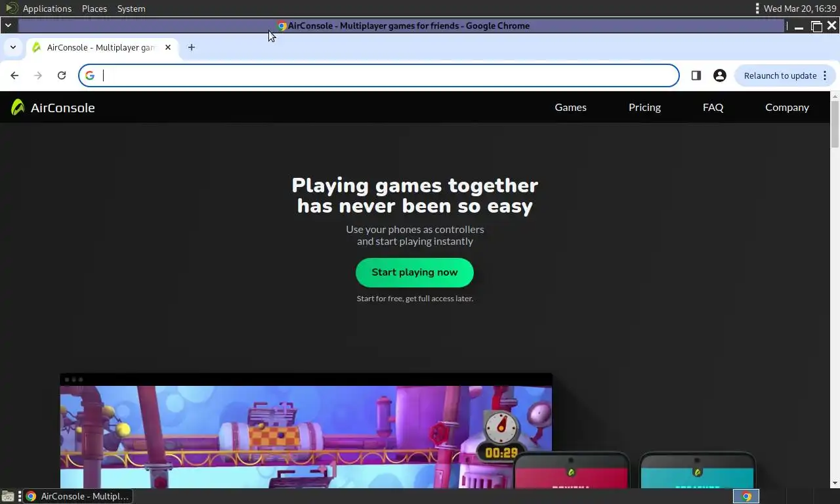Click the 'Playing games together' heading
Viewport: 840px width, 504px height.
click(x=415, y=185)
